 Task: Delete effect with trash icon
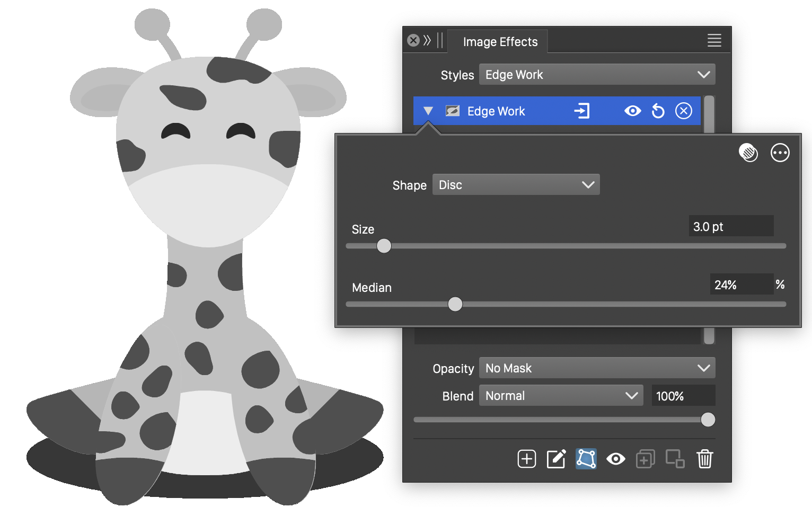[704, 459]
